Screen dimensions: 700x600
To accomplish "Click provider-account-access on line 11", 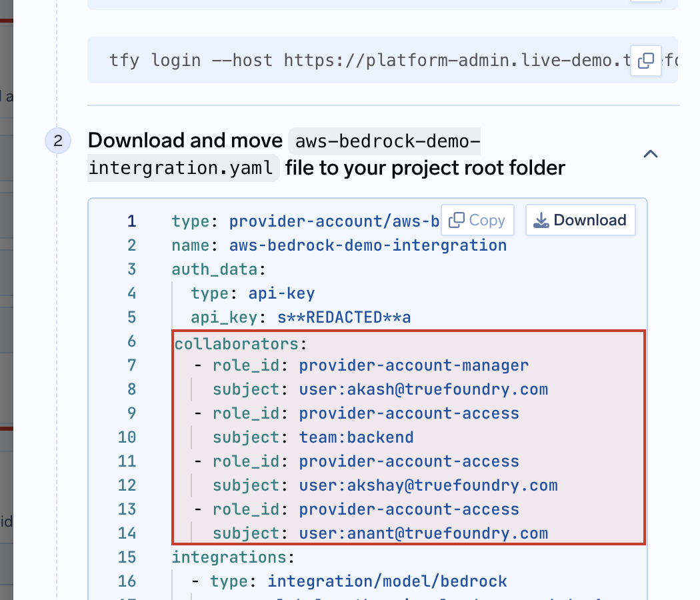I will click(x=409, y=461).
